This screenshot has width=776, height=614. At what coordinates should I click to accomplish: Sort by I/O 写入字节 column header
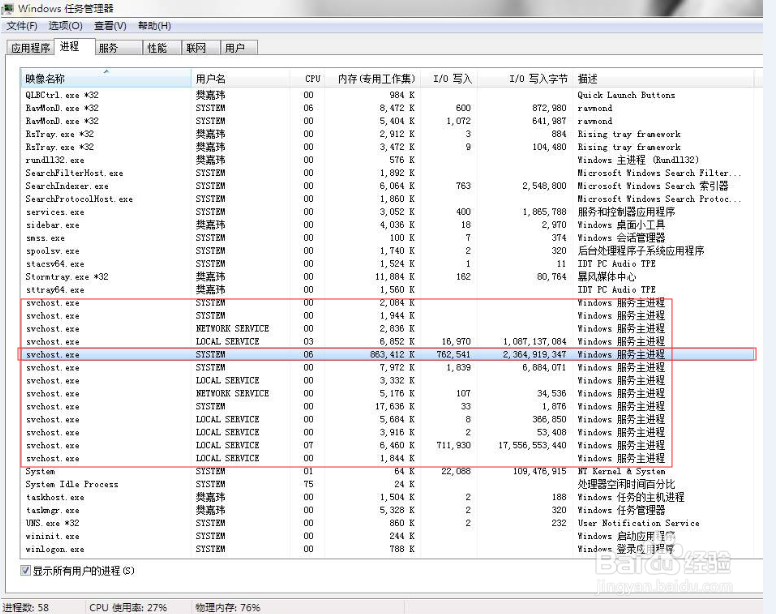(525, 79)
